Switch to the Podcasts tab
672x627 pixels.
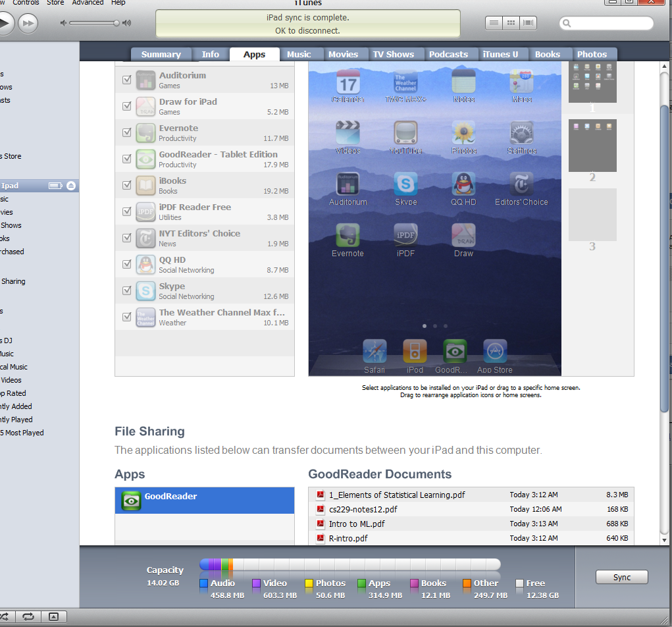[448, 54]
